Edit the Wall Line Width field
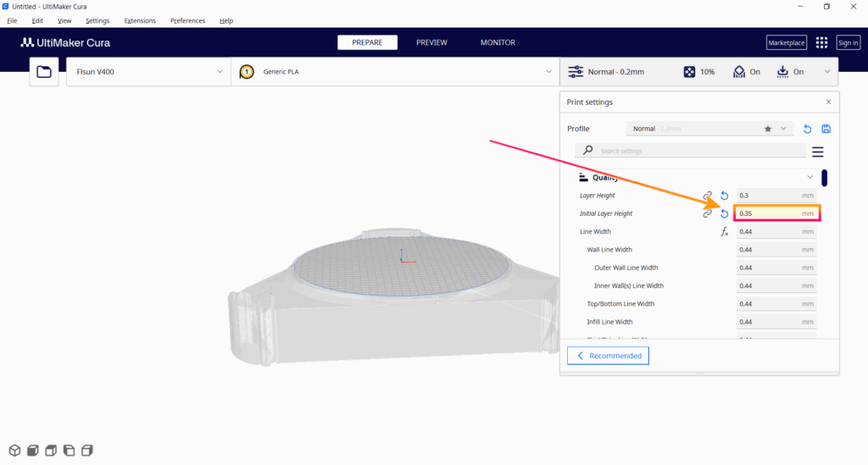 776,250
